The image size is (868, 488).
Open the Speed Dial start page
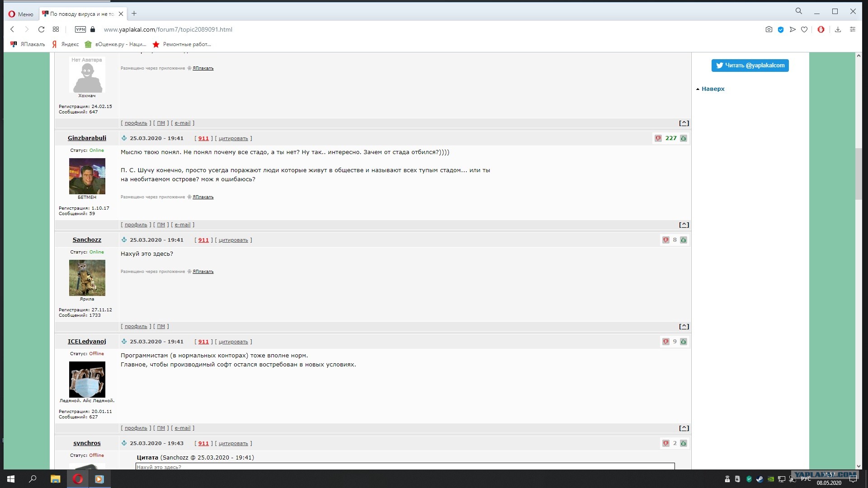(56, 29)
